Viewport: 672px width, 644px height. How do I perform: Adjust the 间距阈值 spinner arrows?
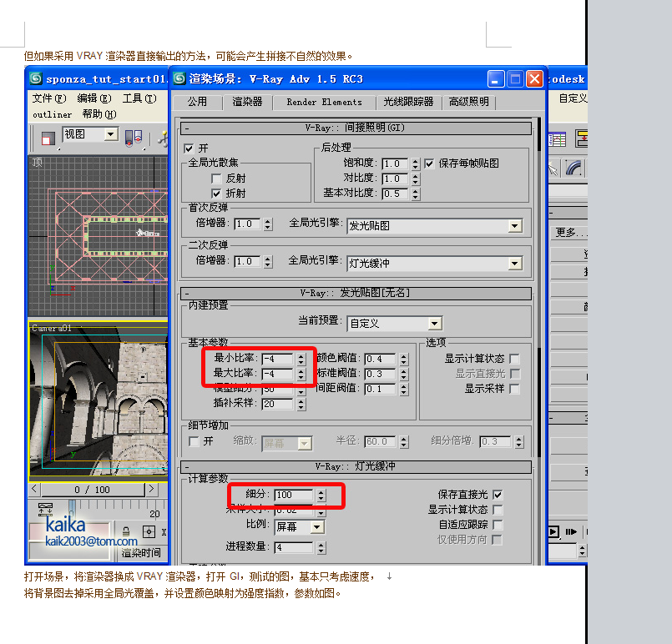(404, 389)
